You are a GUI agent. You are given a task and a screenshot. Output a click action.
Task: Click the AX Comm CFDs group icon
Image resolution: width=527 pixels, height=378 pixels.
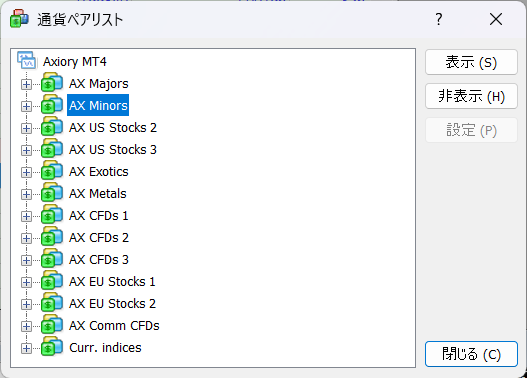tap(52, 325)
